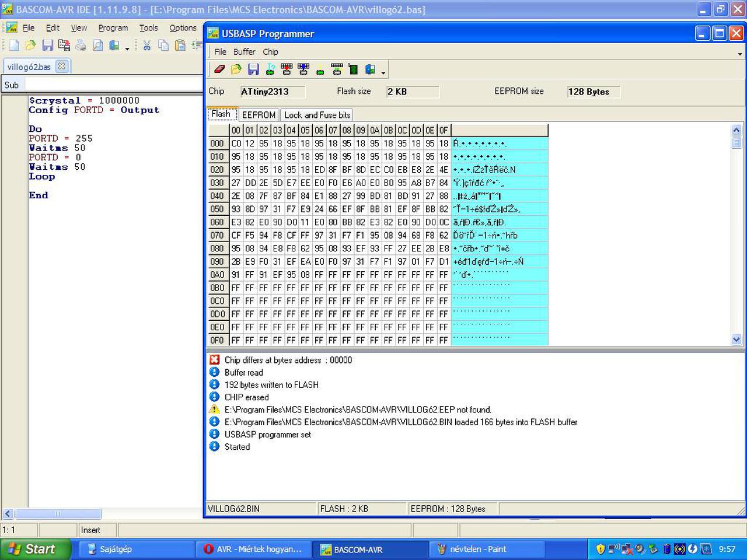Click the exit icon in BASCOM toolbar
Viewport: 747px width, 560px height.
pos(114,45)
